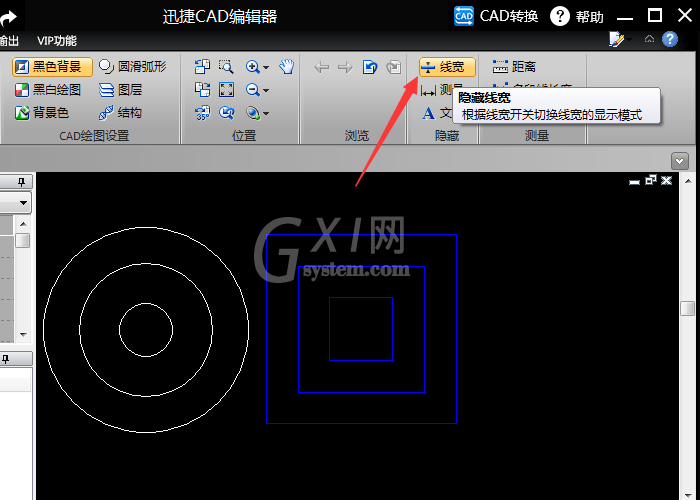Open the zoom out dropdown arrow

(x=266, y=90)
